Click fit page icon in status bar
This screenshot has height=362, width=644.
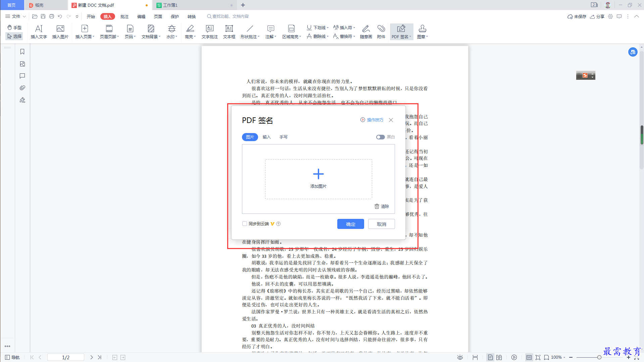538,357
